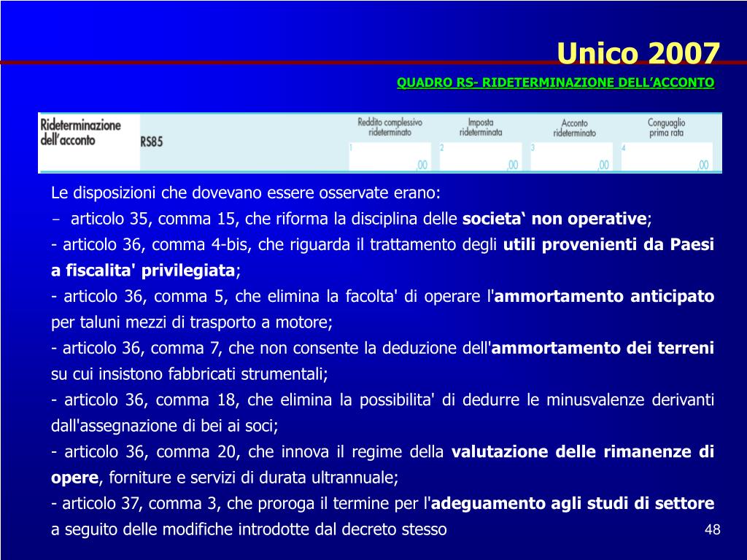
Task: Click field 1 under 'Reddito complessivo rideterminato'
Action: point(390,156)
